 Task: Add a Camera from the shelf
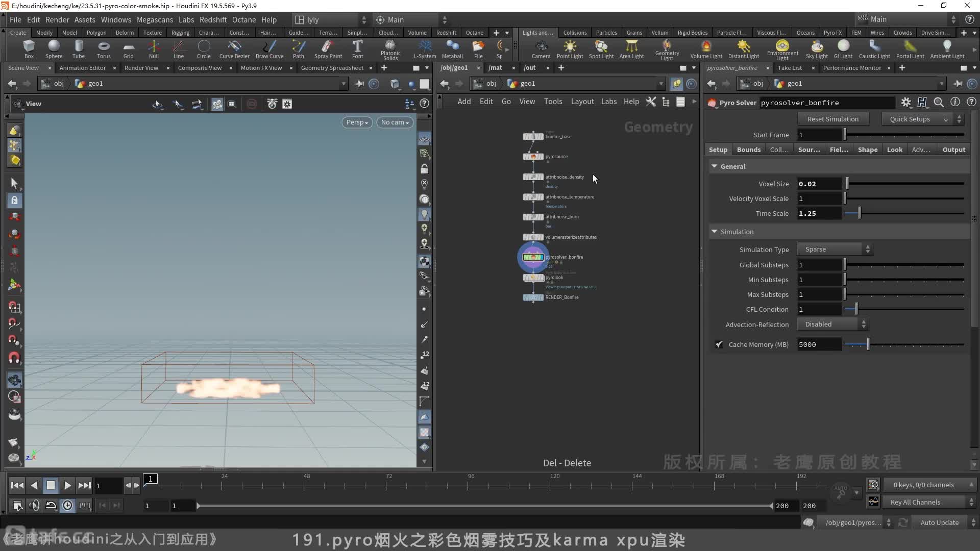pos(541,49)
